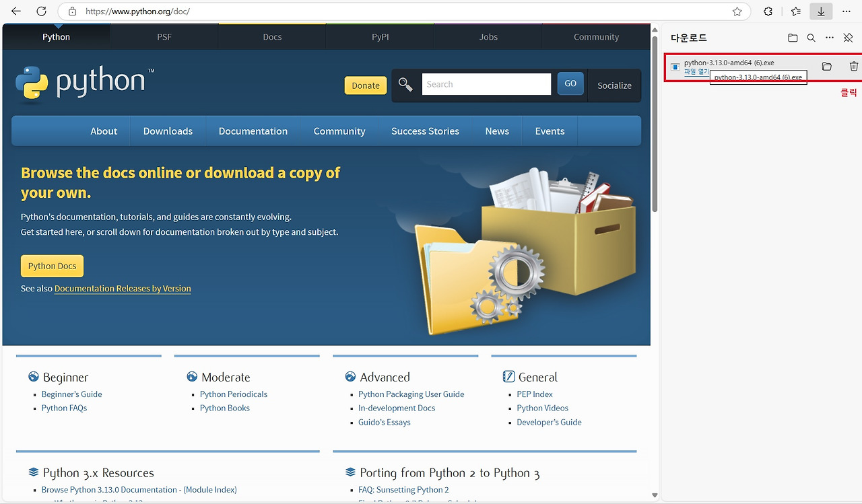Search downloads using the magnifier in the panel

pos(811,38)
